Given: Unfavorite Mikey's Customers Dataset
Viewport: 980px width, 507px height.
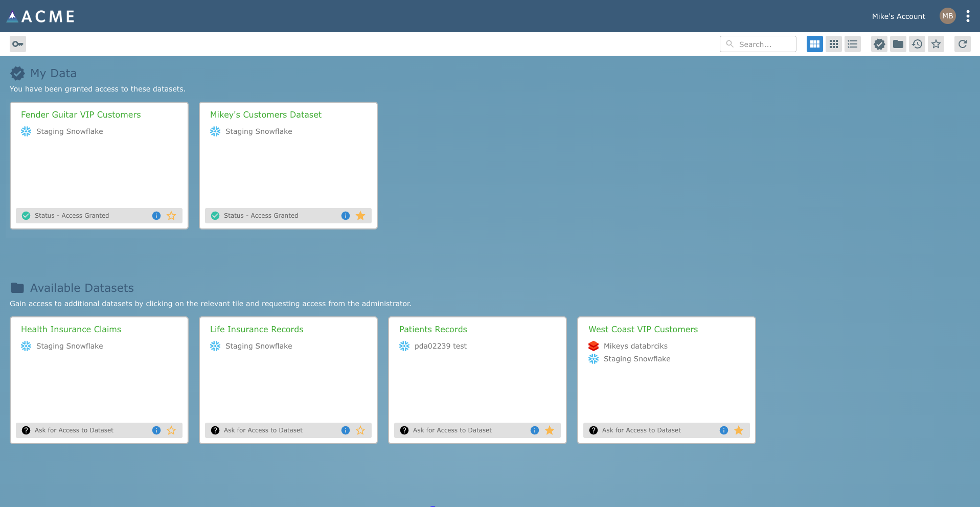Looking at the screenshot, I should click(x=360, y=216).
